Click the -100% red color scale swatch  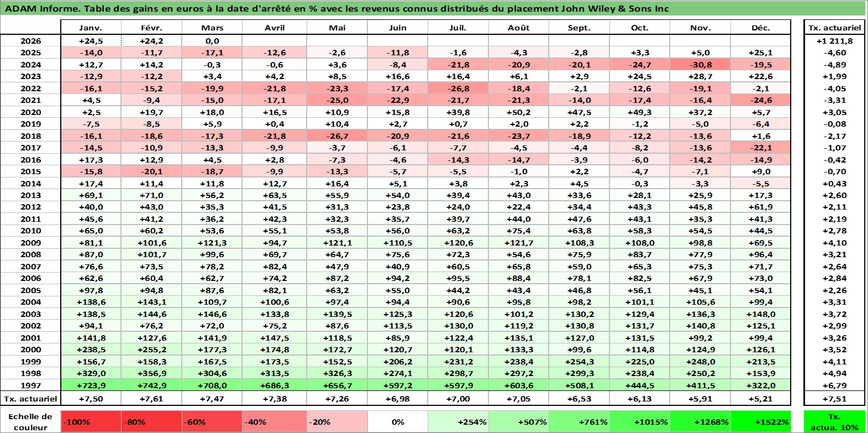[91, 421]
